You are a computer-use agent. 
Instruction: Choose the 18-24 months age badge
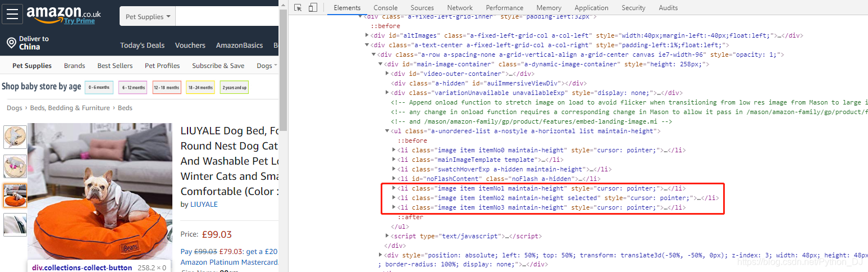[x=200, y=88]
